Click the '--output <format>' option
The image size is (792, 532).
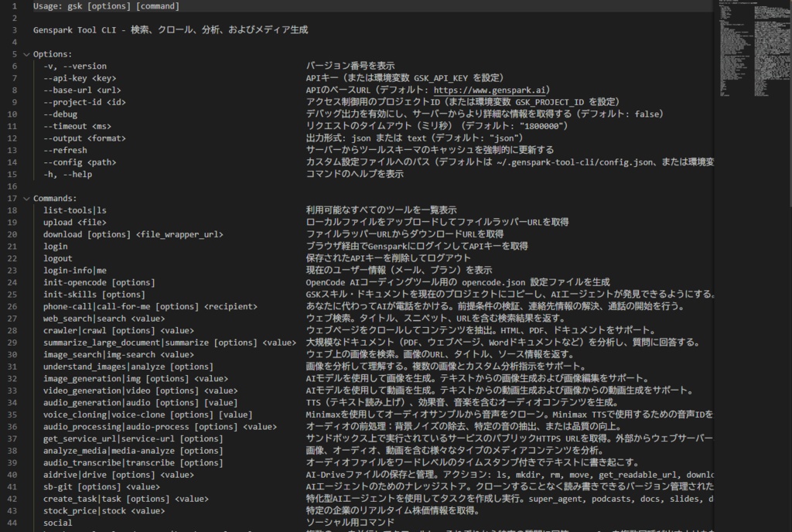[x=84, y=138]
